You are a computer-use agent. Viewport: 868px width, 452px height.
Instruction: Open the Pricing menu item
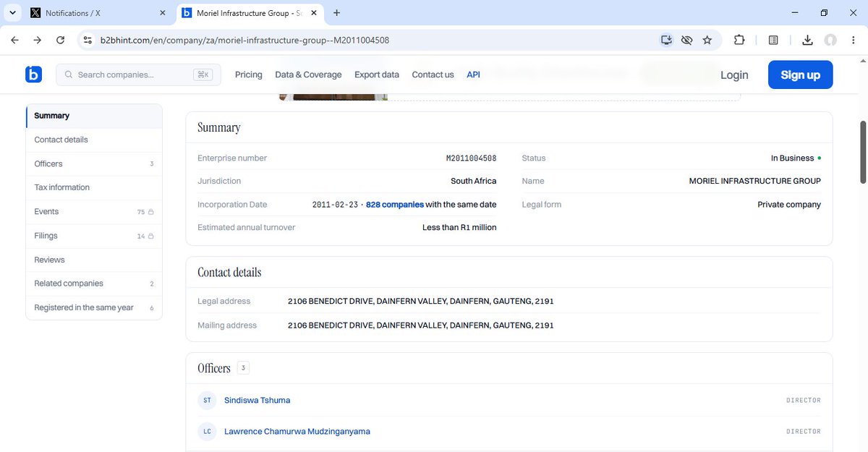249,74
